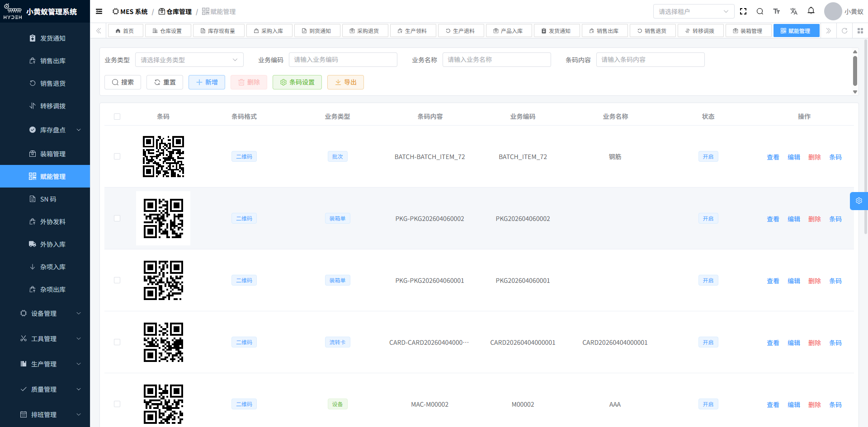Open the 请选择租户 tenant dropdown
The image size is (868, 427).
(693, 11)
